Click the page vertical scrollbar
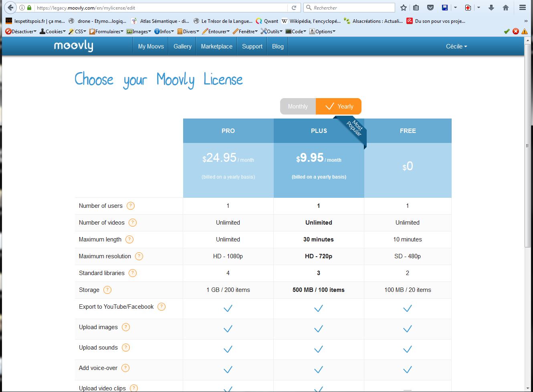The height and width of the screenshot is (392, 533). tap(527, 146)
